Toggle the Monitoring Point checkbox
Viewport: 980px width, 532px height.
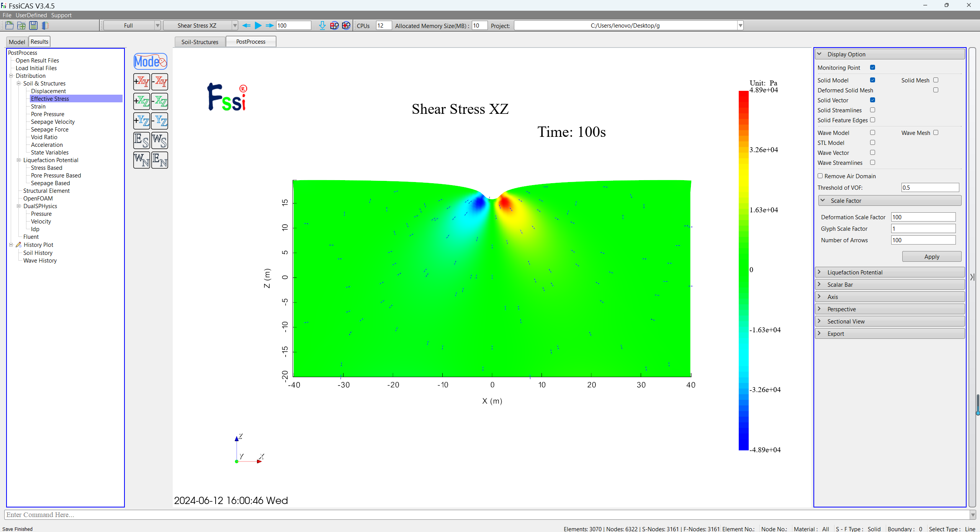coord(872,67)
